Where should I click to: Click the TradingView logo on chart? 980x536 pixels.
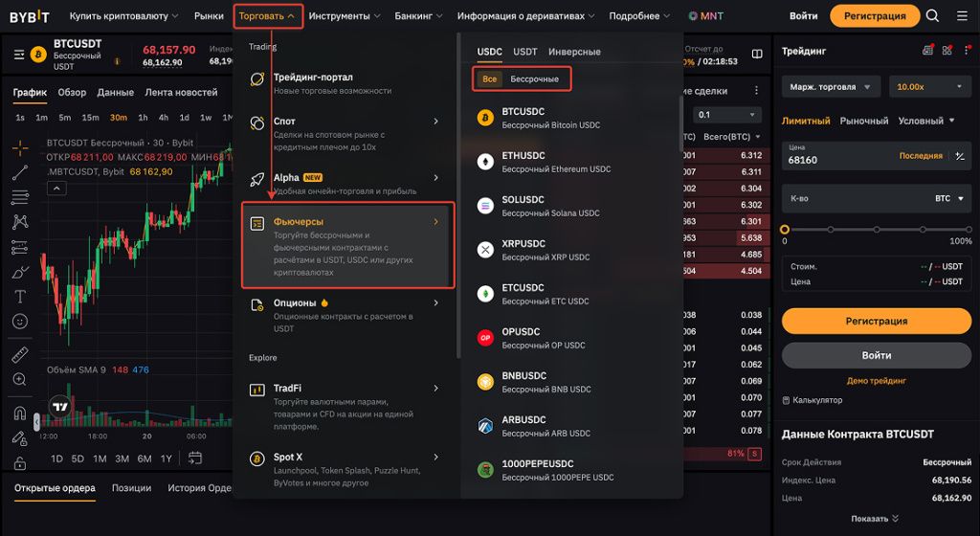60,407
